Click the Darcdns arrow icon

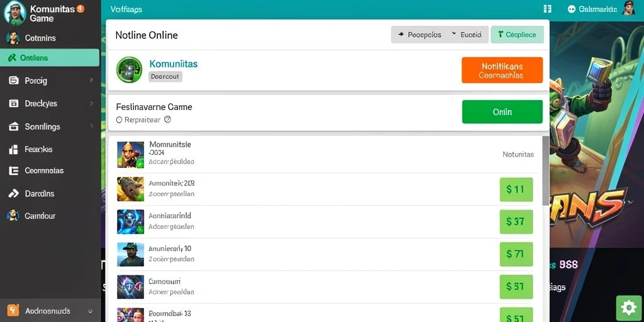(14, 194)
